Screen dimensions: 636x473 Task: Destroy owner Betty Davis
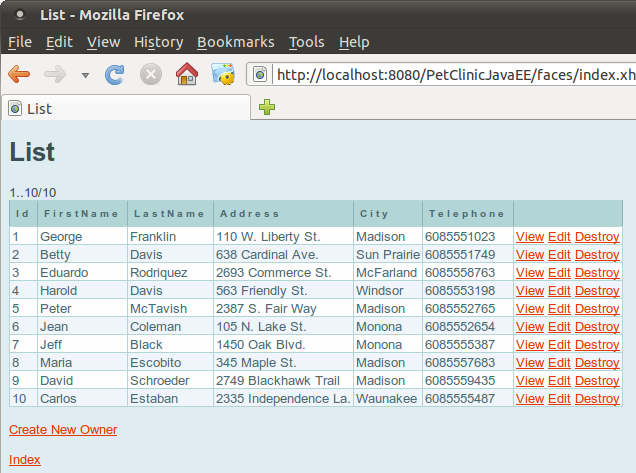(x=597, y=255)
